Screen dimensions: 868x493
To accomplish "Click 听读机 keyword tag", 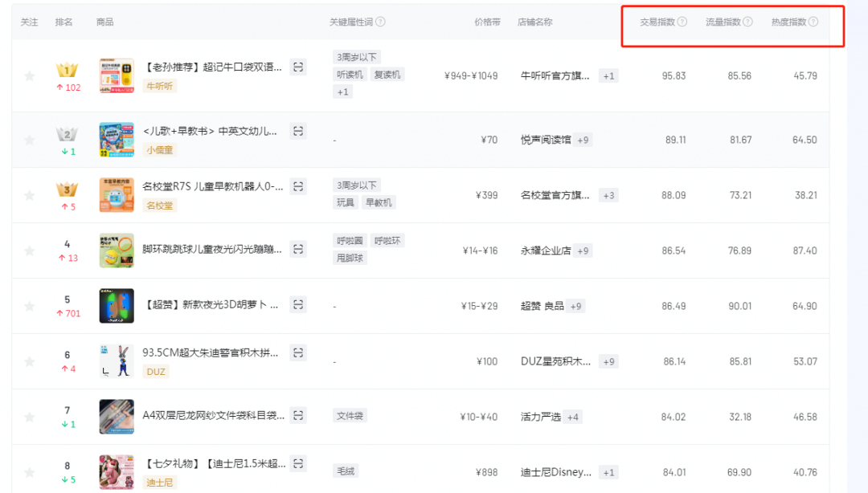I will pos(350,75).
